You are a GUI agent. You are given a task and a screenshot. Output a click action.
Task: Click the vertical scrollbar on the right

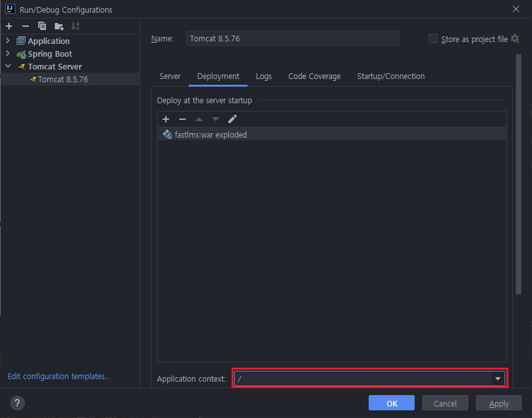519,174
